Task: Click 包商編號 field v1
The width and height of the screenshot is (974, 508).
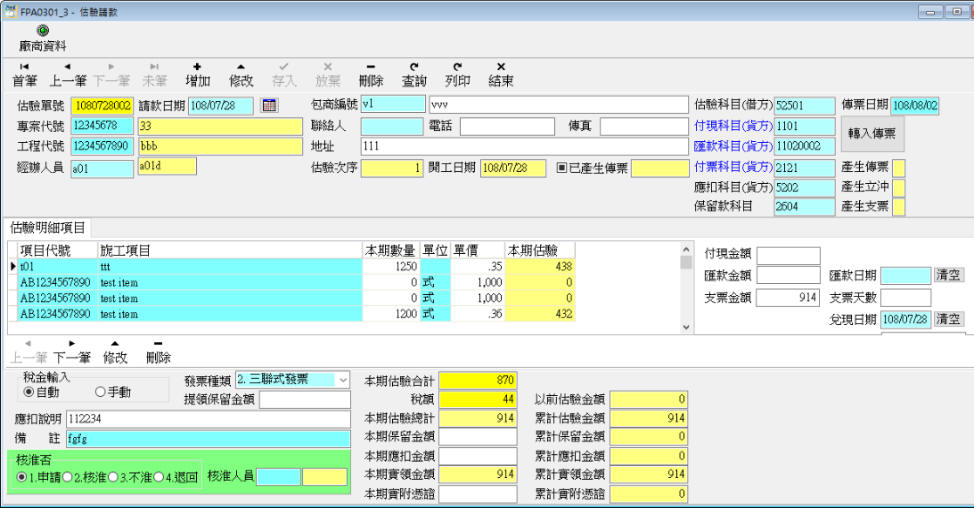Action: coord(393,104)
